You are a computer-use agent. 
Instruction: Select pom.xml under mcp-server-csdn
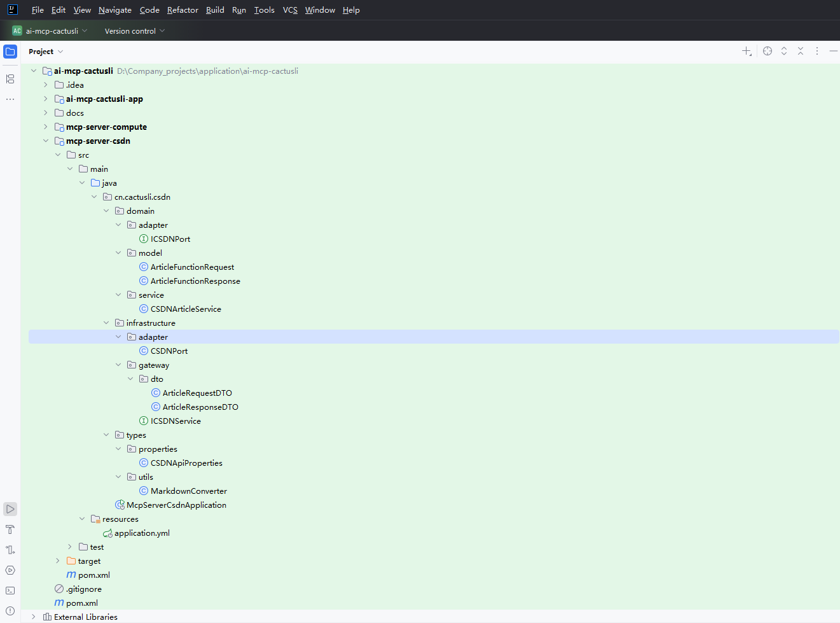pyautogui.click(x=94, y=575)
